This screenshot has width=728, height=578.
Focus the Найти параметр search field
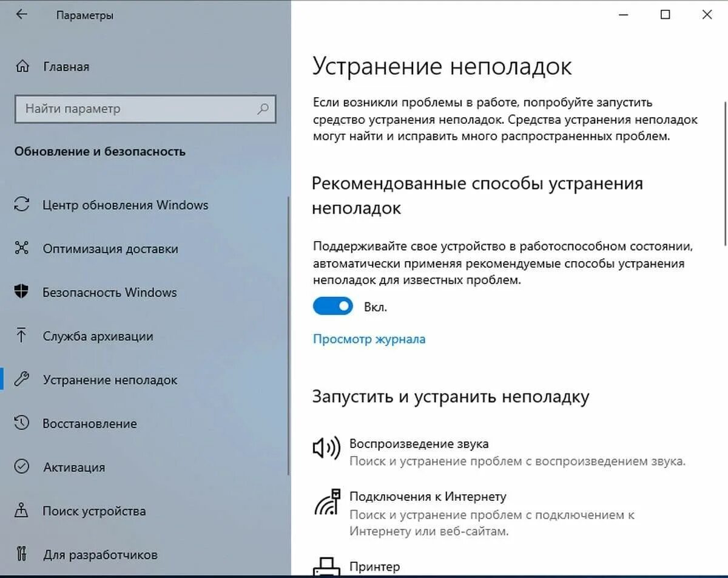pyautogui.click(x=146, y=109)
